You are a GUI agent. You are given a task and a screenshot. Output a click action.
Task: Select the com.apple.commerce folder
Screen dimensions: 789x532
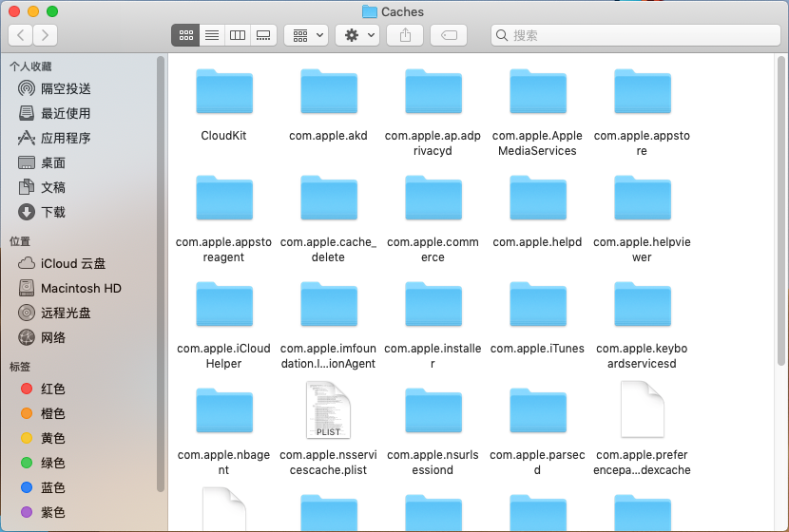(x=433, y=199)
